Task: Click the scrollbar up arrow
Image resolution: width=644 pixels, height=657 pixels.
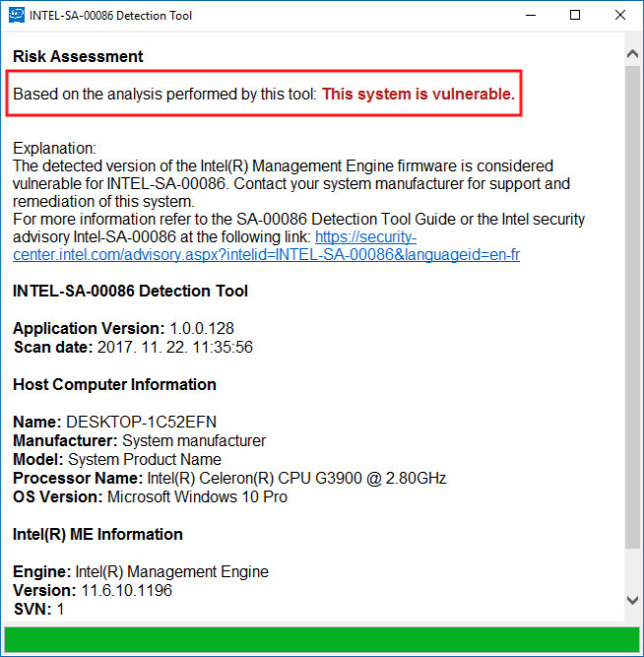Action: pos(632,54)
